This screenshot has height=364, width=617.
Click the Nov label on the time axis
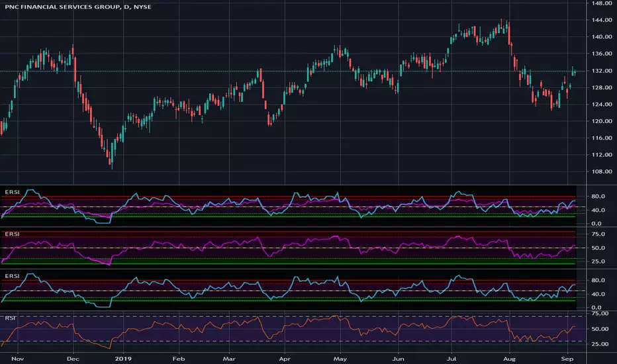coord(18,359)
